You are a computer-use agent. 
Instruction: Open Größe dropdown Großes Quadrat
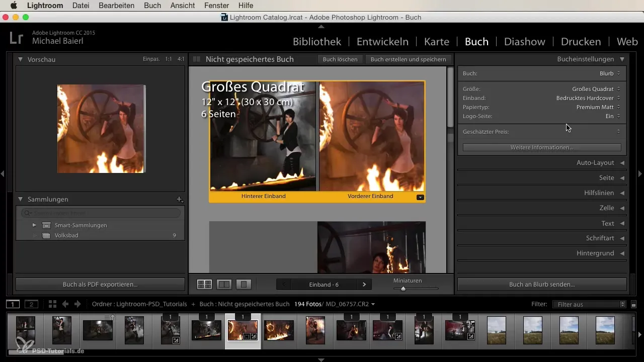(x=597, y=89)
